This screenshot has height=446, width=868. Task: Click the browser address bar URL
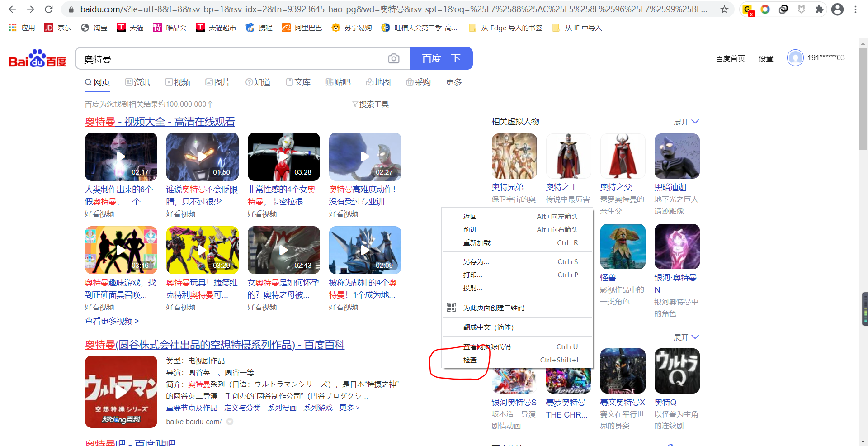point(393,9)
